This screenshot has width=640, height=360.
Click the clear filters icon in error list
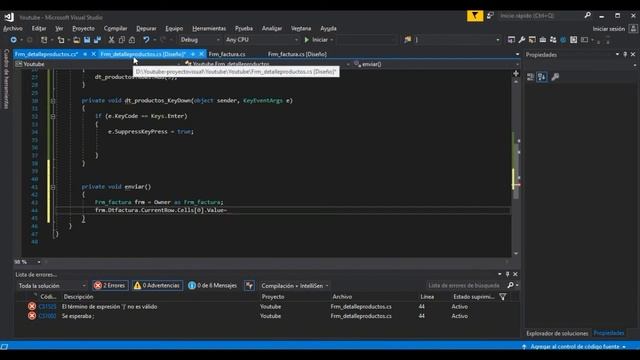coord(249,286)
